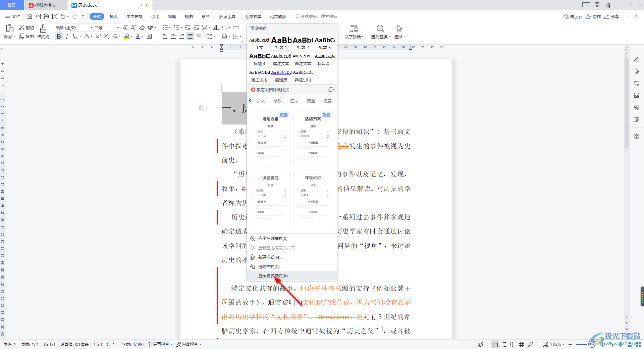Choose 新建样式(N)... in style menu

click(x=292, y=257)
